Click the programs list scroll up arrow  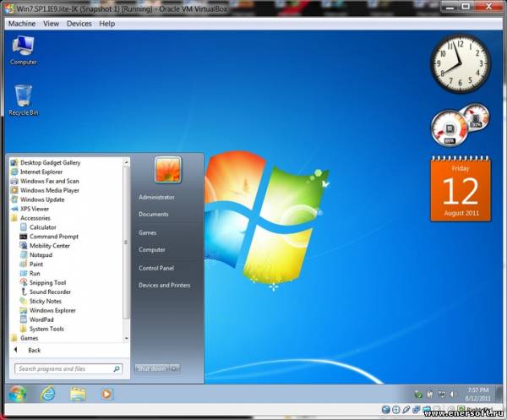[x=126, y=161]
